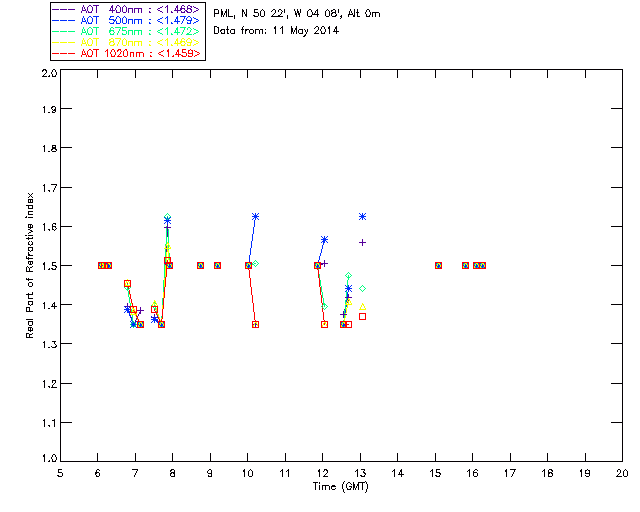
Task: Select the data marker at 1.5 near 15h
Action: [438, 265]
